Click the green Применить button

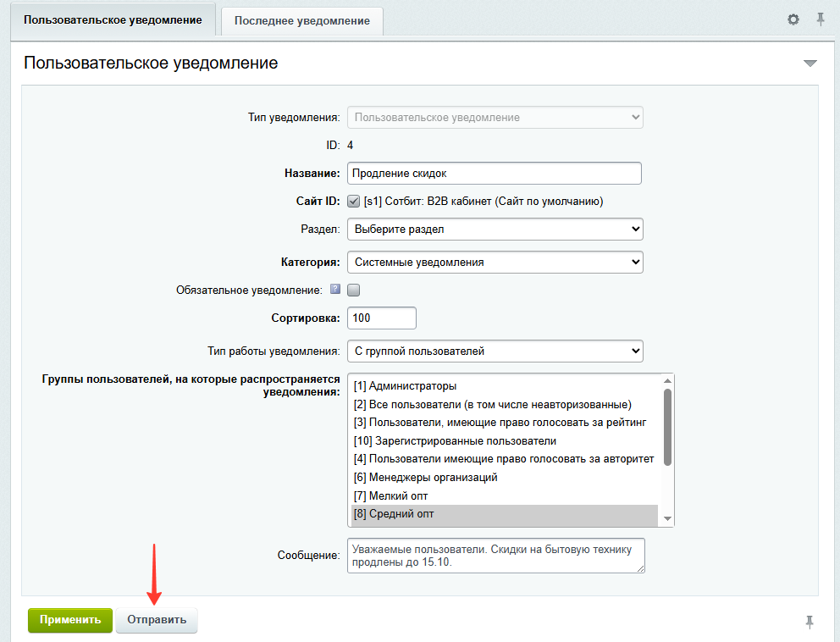(70, 620)
